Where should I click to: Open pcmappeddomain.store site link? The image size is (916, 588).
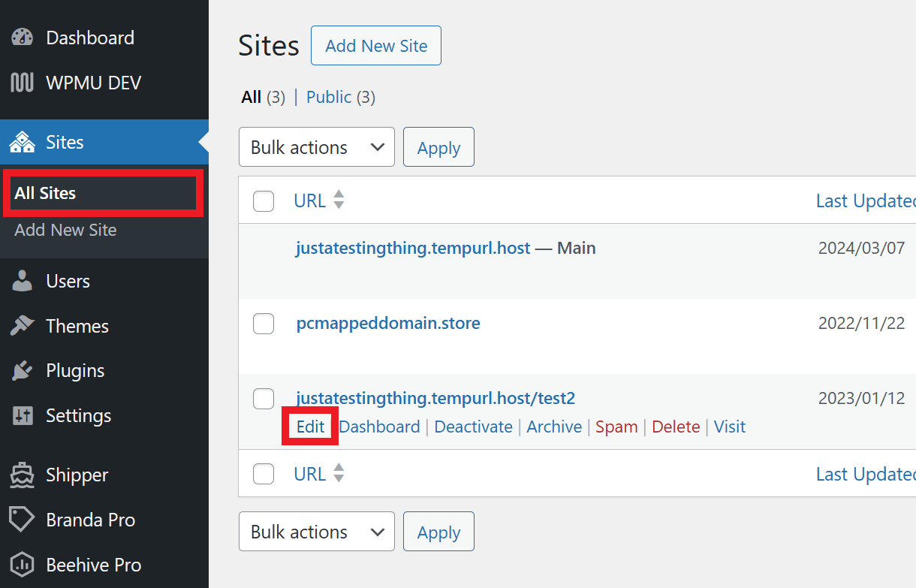(x=388, y=323)
